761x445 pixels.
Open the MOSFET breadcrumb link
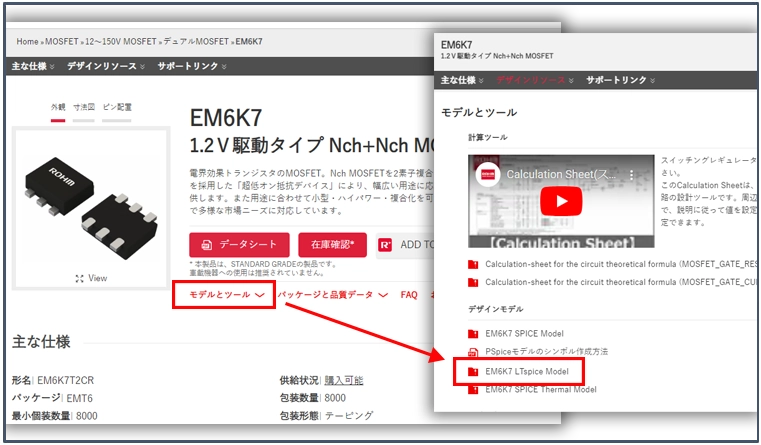[x=62, y=42]
